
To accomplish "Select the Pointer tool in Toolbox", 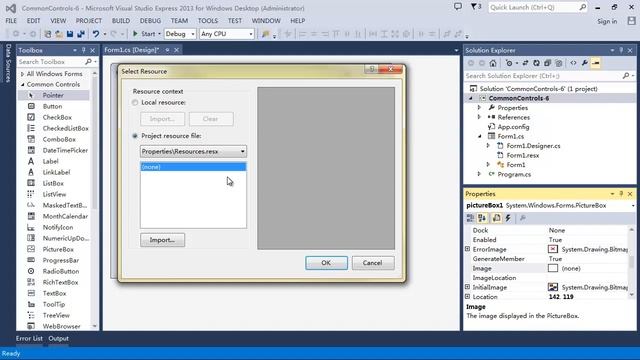I will point(53,95).
